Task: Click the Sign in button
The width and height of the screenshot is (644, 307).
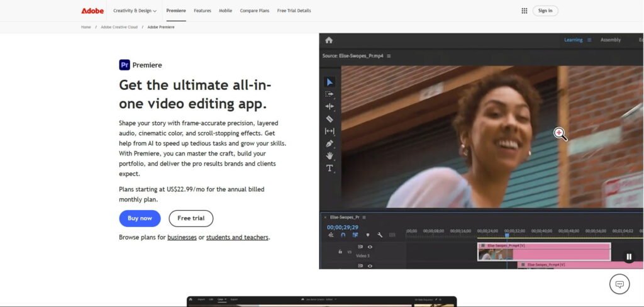Action: 545,11
